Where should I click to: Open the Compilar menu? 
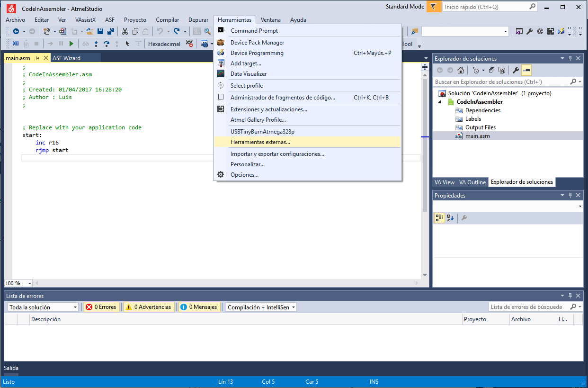[168, 20]
